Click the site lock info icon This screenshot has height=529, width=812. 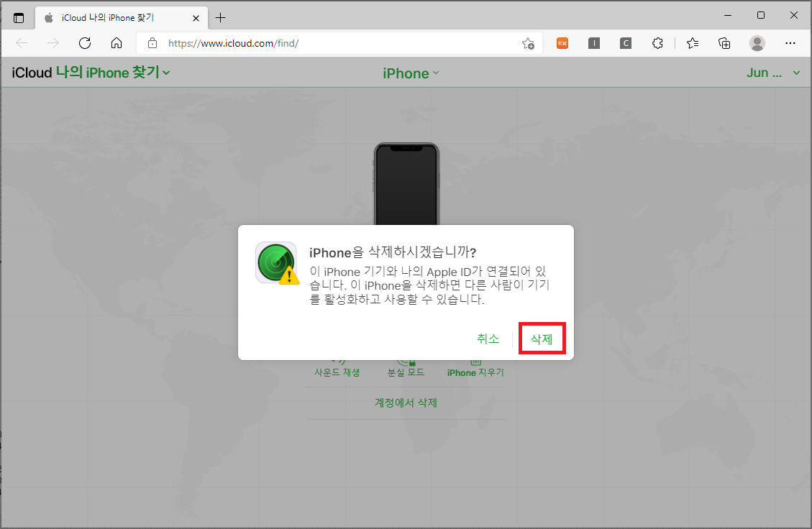point(152,43)
